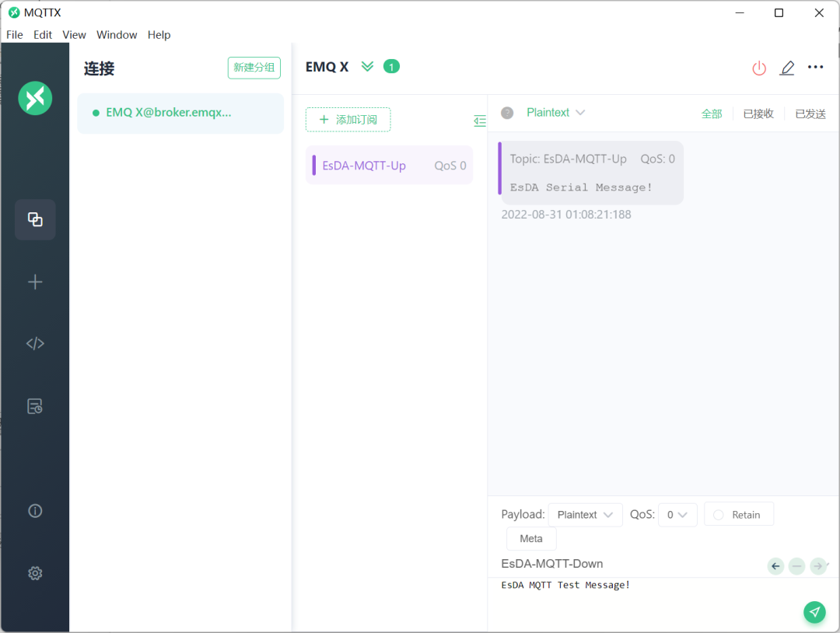This screenshot has height=633, width=840.
Task: Open the Help menu
Action: 159,35
